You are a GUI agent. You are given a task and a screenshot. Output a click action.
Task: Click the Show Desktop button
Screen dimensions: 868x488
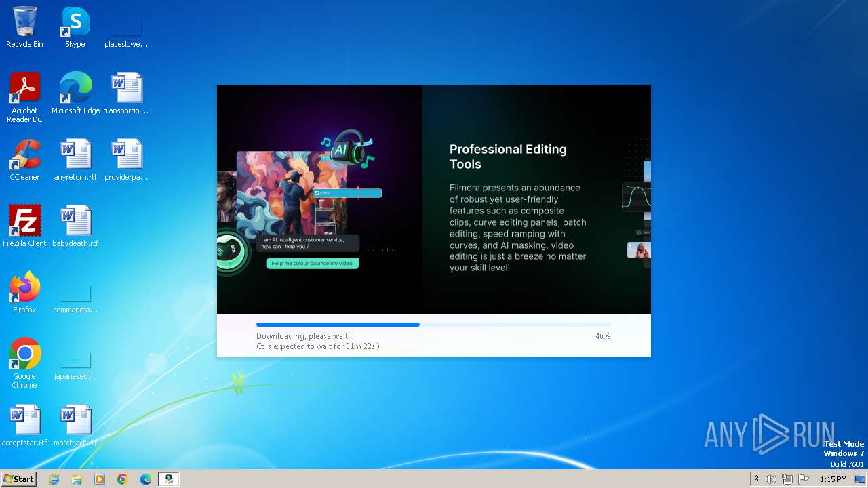pyautogui.click(x=861, y=479)
